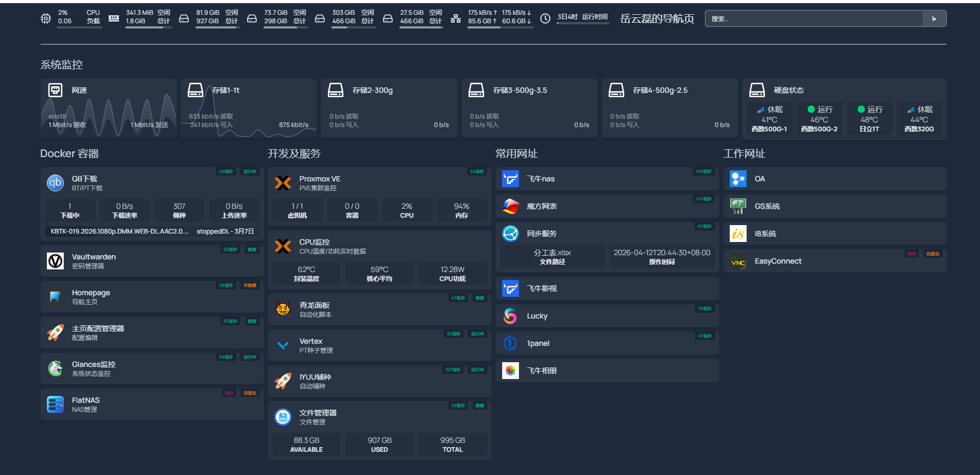This screenshot has width=980, height=475.
Task: Click the 运行中 badge on QB下载
Action: [x=250, y=171]
